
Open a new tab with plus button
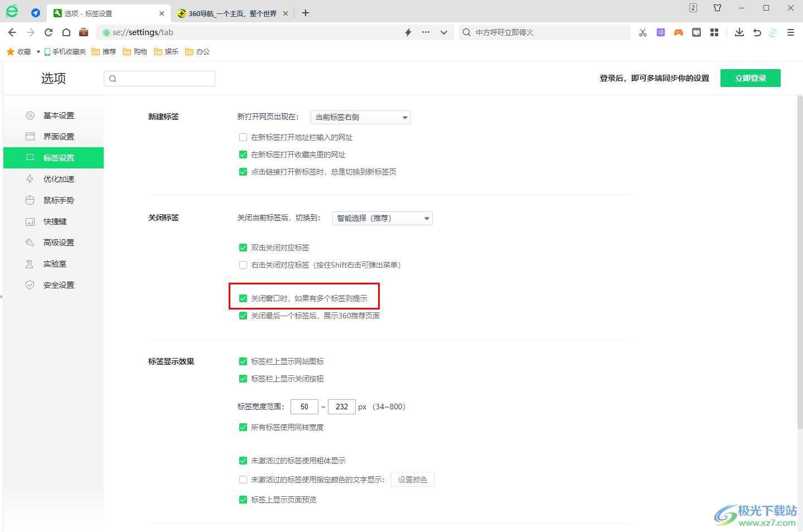(306, 13)
